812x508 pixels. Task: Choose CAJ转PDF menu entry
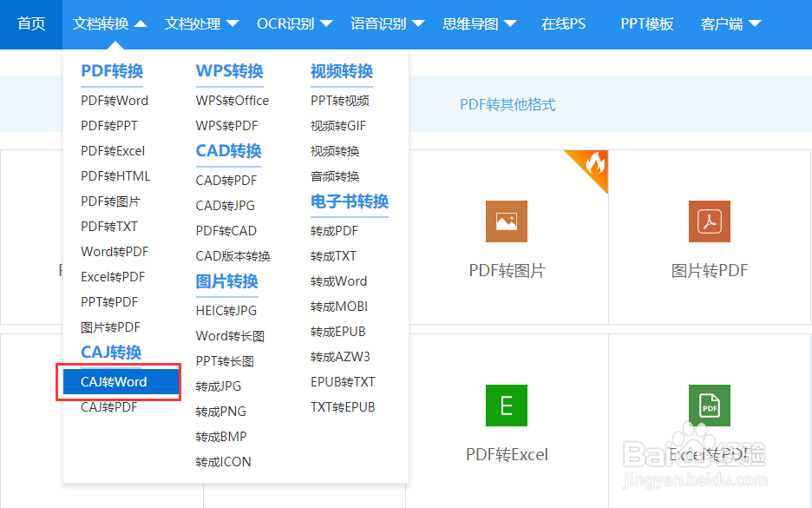(x=108, y=407)
